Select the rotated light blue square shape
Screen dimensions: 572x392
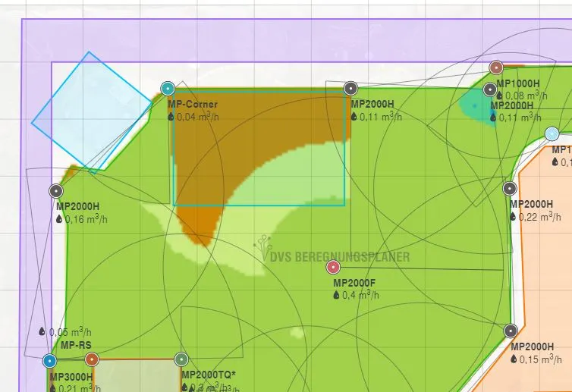(92, 113)
